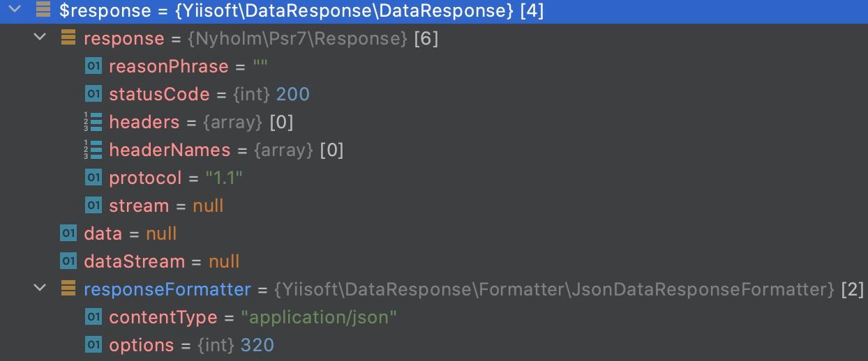The width and height of the screenshot is (868, 361).
Task: Click the object icon beside $response
Action: coord(43,10)
